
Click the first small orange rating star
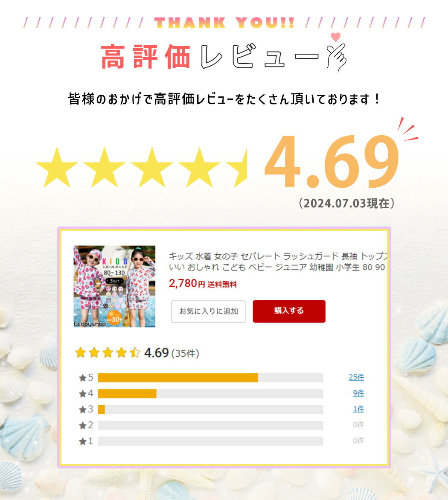(80, 353)
